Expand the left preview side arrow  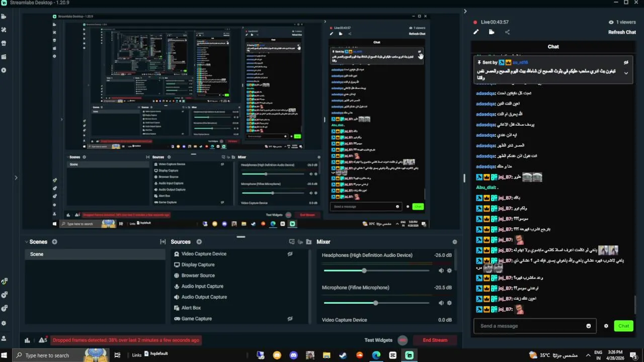(x=16, y=177)
